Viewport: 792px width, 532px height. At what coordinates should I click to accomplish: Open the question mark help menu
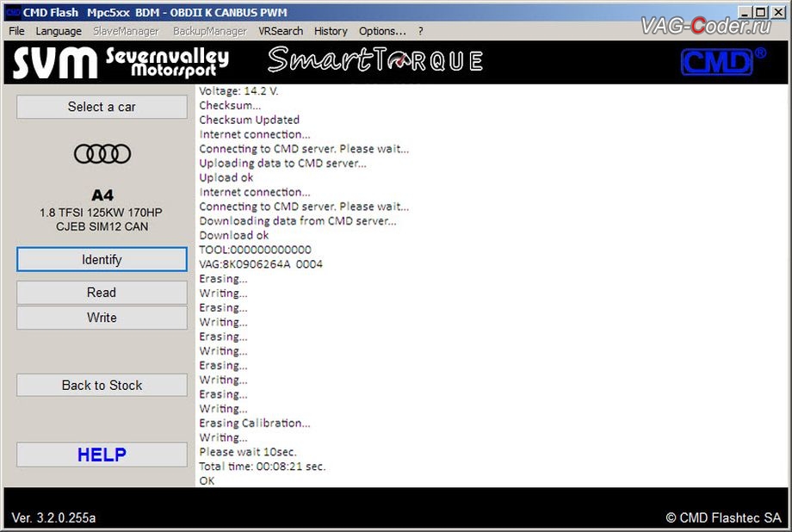(x=420, y=31)
